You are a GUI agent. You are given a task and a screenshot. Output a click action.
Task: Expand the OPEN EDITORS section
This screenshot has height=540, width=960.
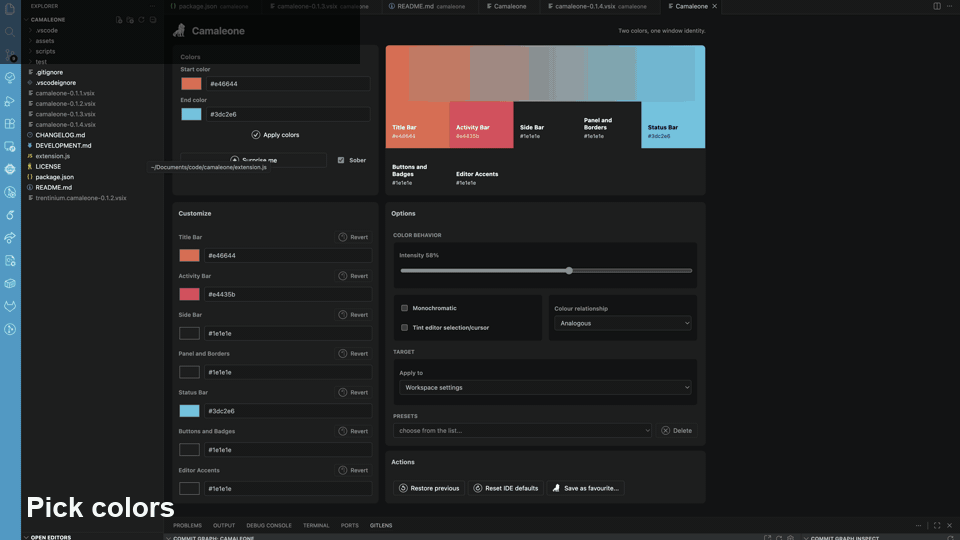(x=51, y=537)
